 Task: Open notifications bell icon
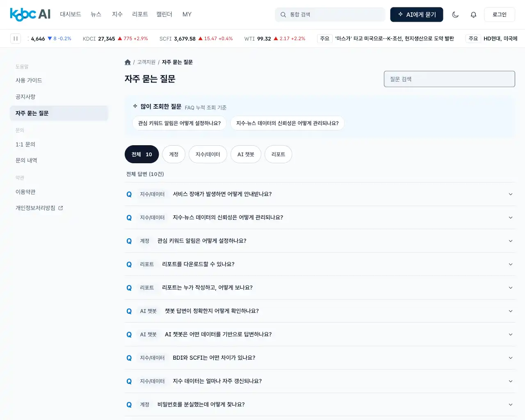[473, 14]
